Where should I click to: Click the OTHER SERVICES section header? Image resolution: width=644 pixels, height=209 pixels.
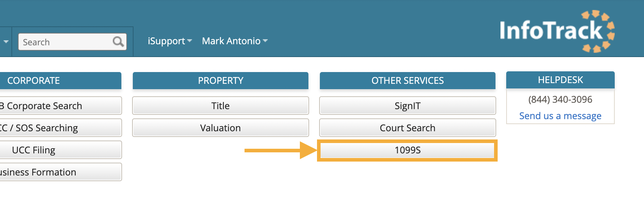click(x=407, y=81)
